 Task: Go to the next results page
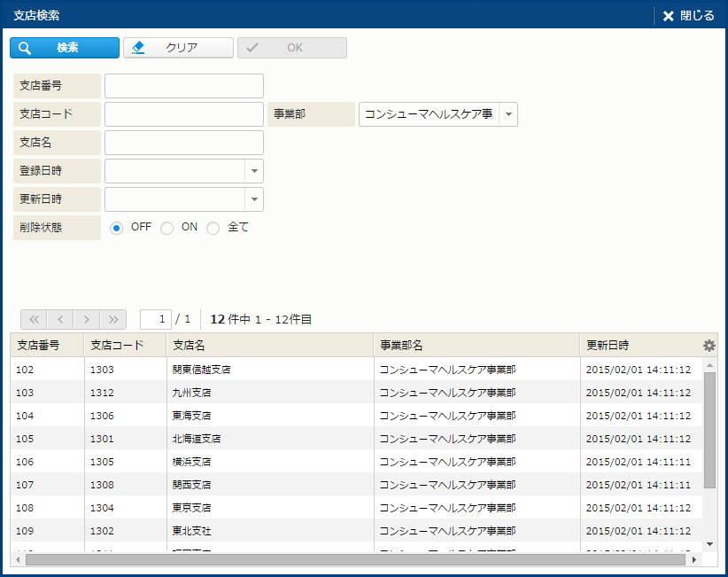tap(87, 319)
